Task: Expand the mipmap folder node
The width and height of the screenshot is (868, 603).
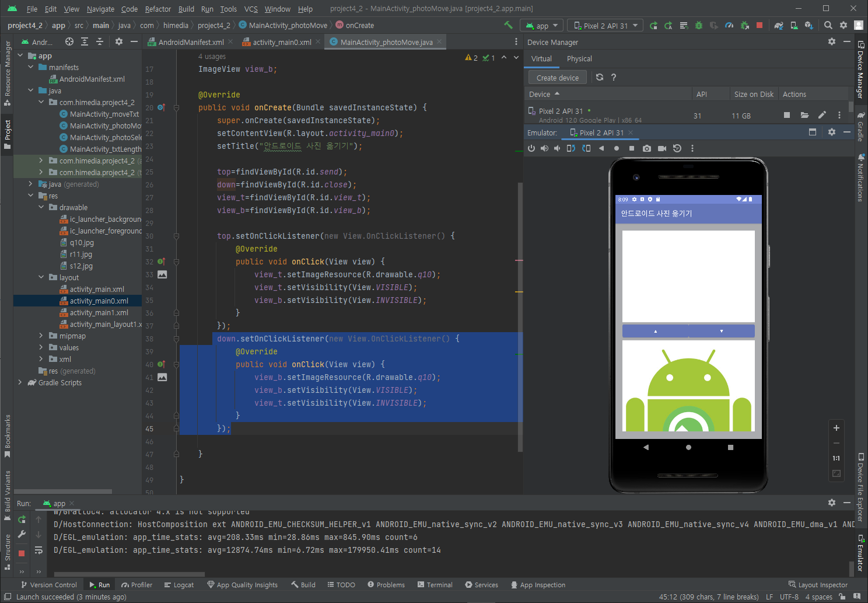Action: [41, 336]
